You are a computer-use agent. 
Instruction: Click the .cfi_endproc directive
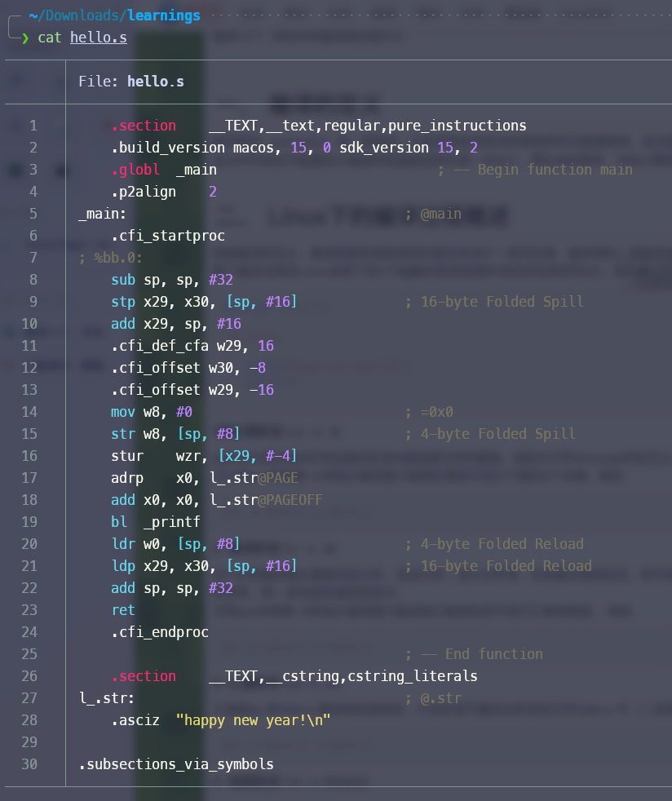pos(160,632)
